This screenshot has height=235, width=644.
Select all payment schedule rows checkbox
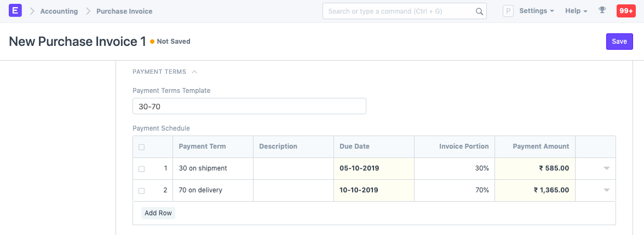[142, 147]
